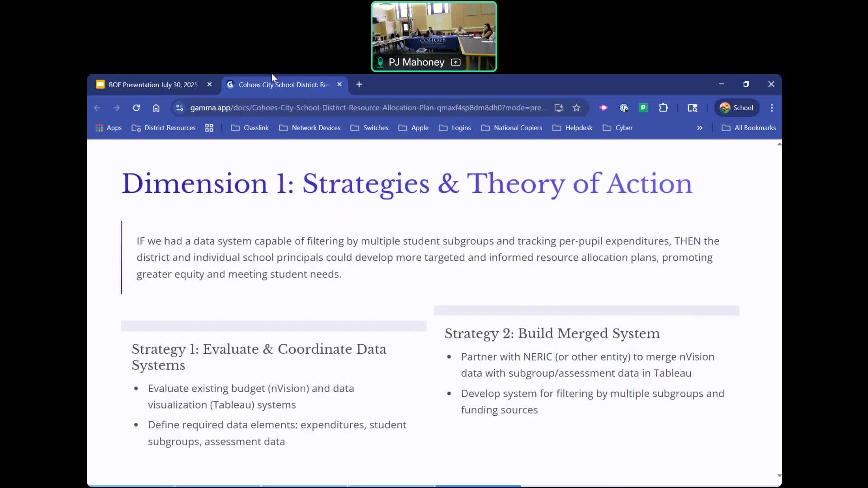868x488 pixels.
Task: Toggle the bookmark star for this page
Action: 577,108
